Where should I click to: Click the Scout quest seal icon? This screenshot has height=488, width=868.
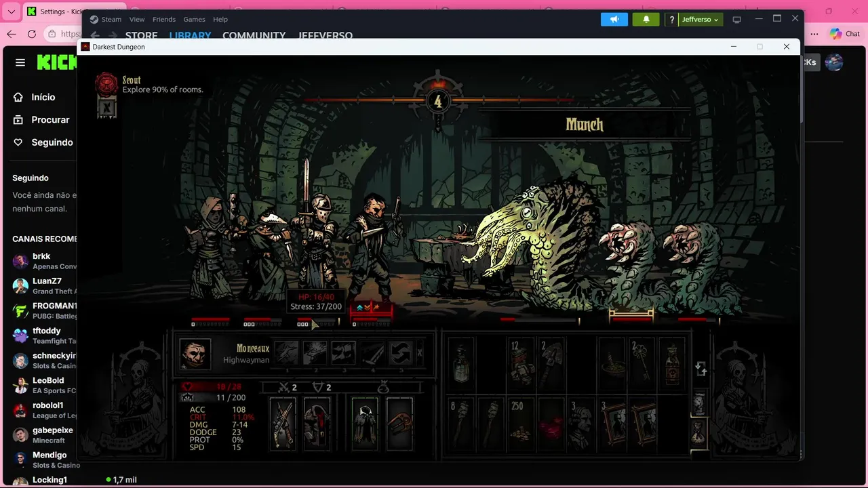[106, 84]
